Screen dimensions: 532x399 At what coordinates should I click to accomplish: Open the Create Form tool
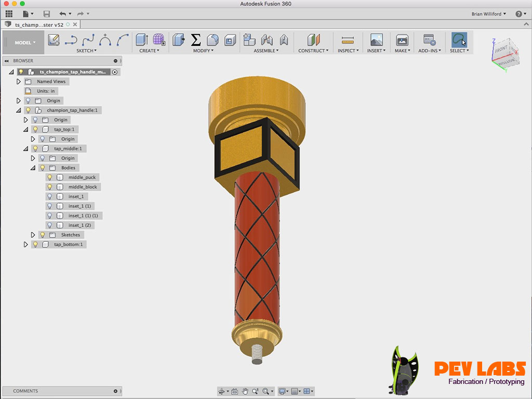[x=158, y=39]
